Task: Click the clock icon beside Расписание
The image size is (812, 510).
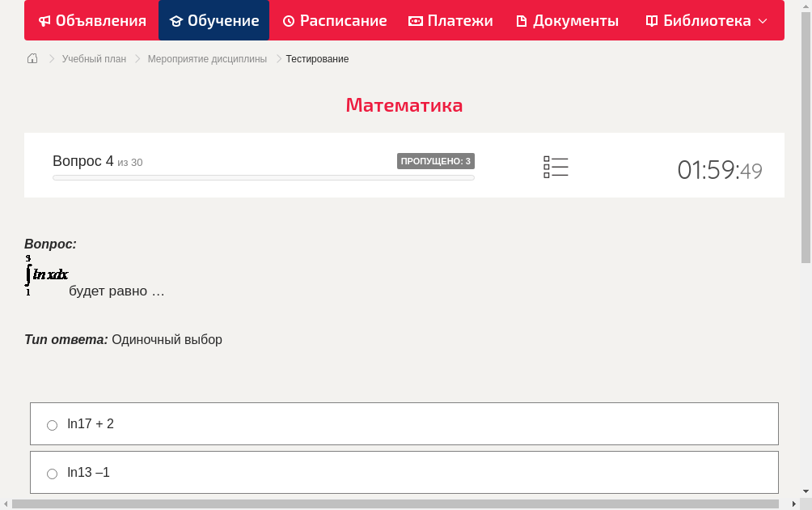Action: pyautogui.click(x=287, y=20)
